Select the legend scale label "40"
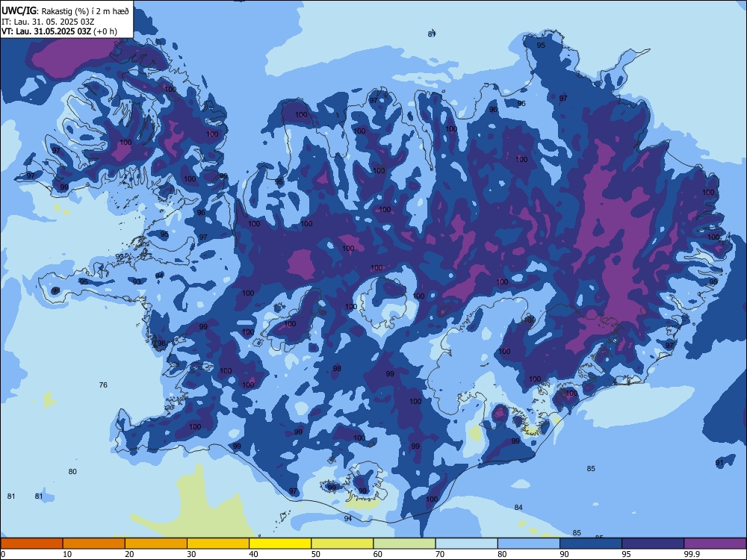This screenshot has width=747, height=560. [254, 554]
